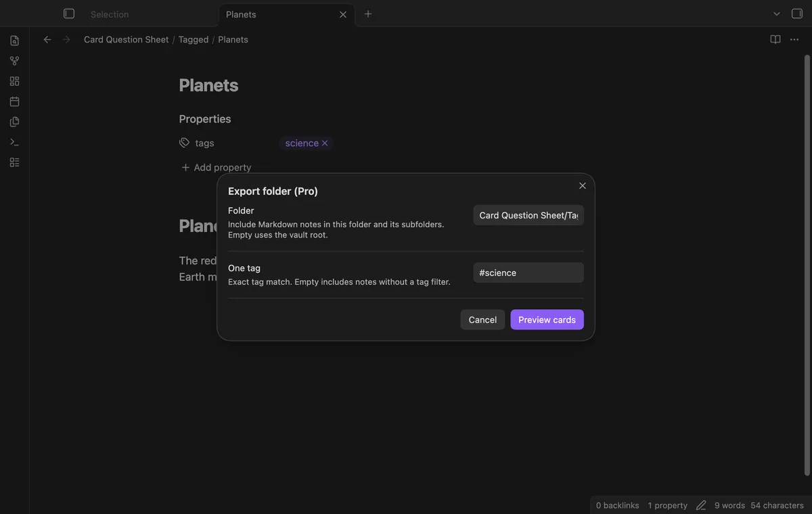Toggle the right sidebar icon
The height and width of the screenshot is (514, 812).
pos(797,14)
